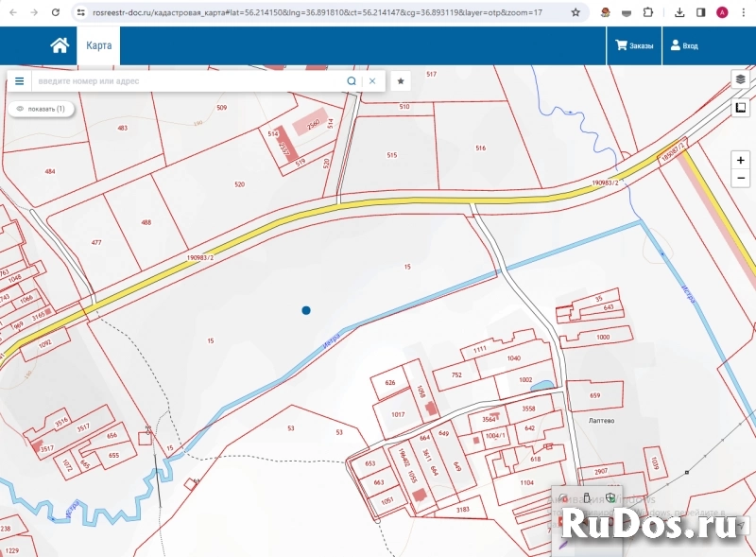Switch to the 'Карта' tab
Screen dimensions: 756x557
point(98,45)
